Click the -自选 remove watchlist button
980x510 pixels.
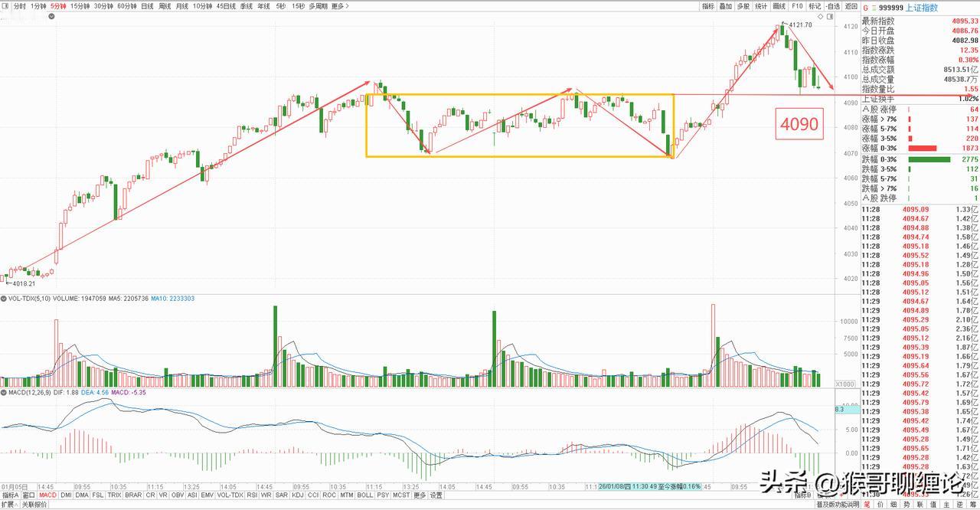833,6
